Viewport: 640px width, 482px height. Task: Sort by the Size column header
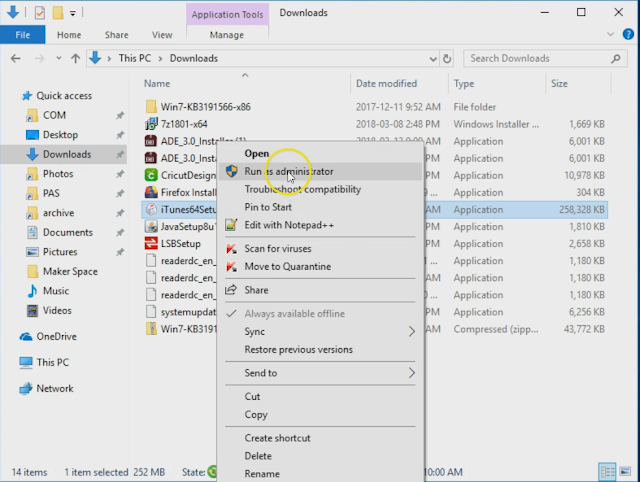[x=559, y=84]
